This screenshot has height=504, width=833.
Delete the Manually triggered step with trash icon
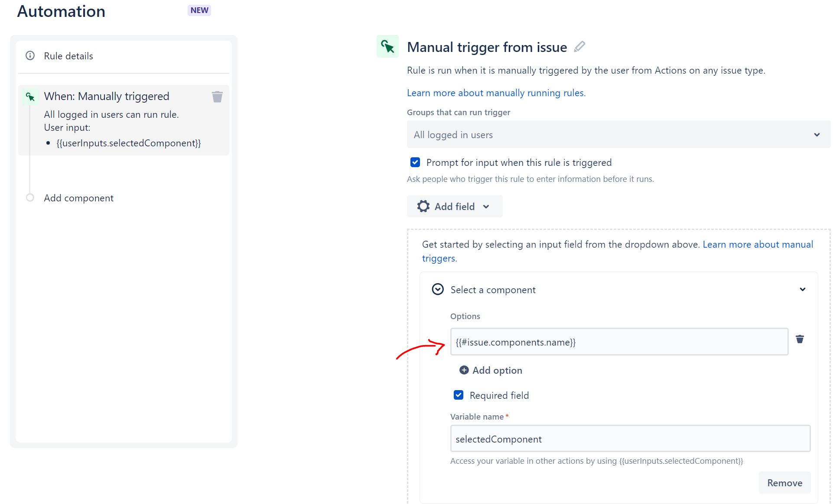tap(217, 97)
